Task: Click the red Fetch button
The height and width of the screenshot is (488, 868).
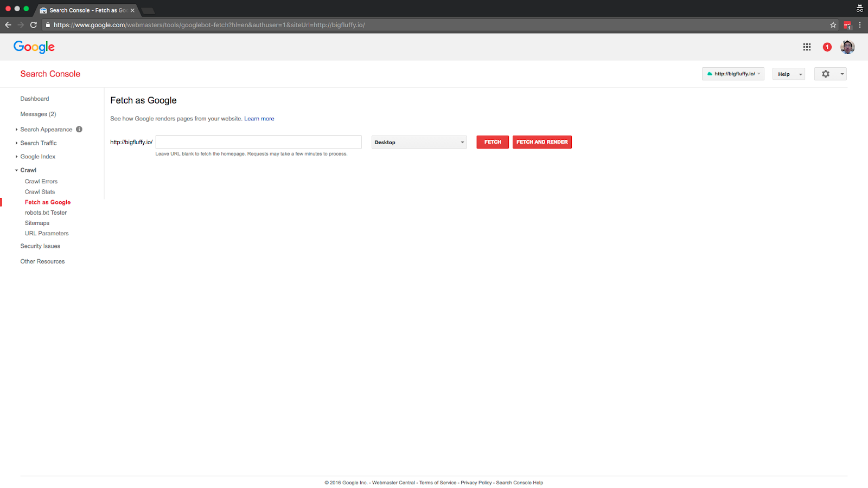Action: click(493, 142)
